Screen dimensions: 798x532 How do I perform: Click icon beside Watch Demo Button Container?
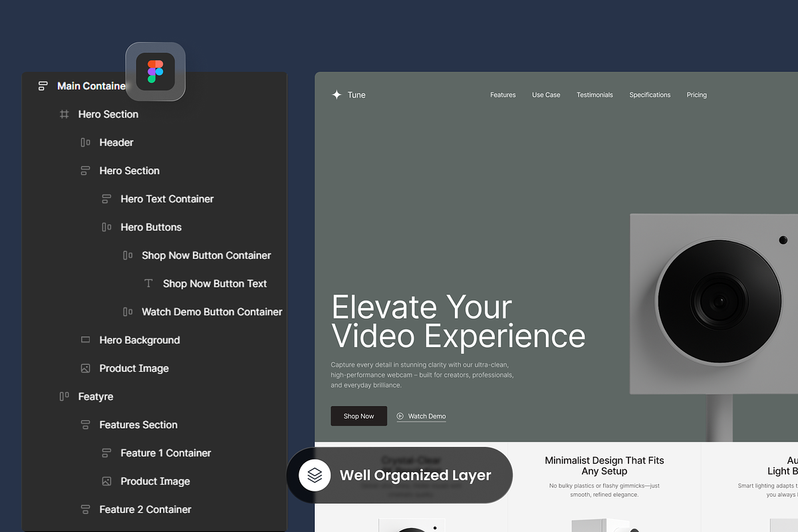tap(128, 312)
